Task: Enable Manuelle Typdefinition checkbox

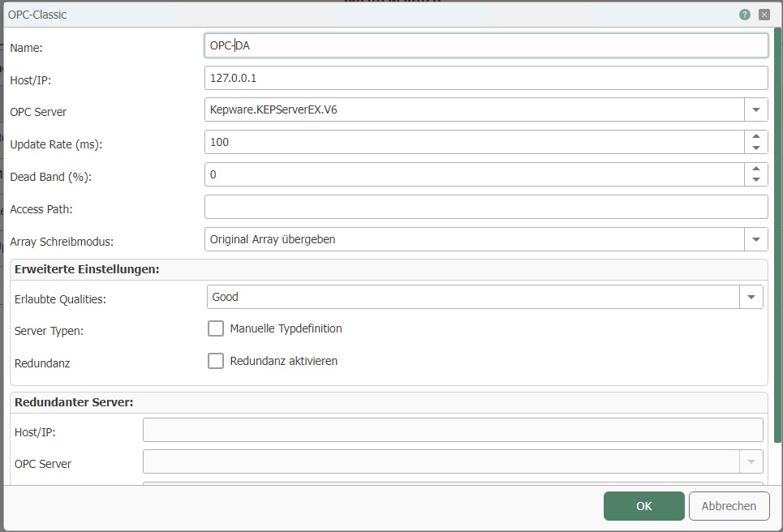Action: pyautogui.click(x=216, y=328)
